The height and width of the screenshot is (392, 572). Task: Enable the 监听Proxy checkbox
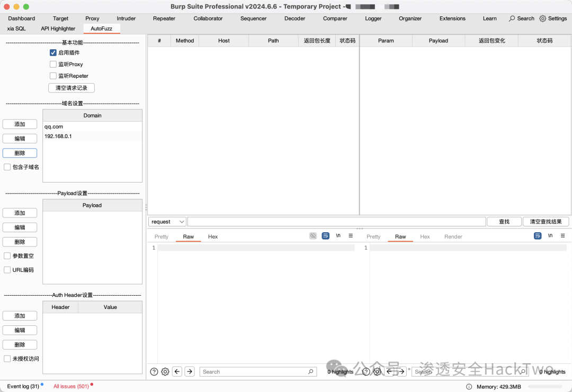(53, 64)
